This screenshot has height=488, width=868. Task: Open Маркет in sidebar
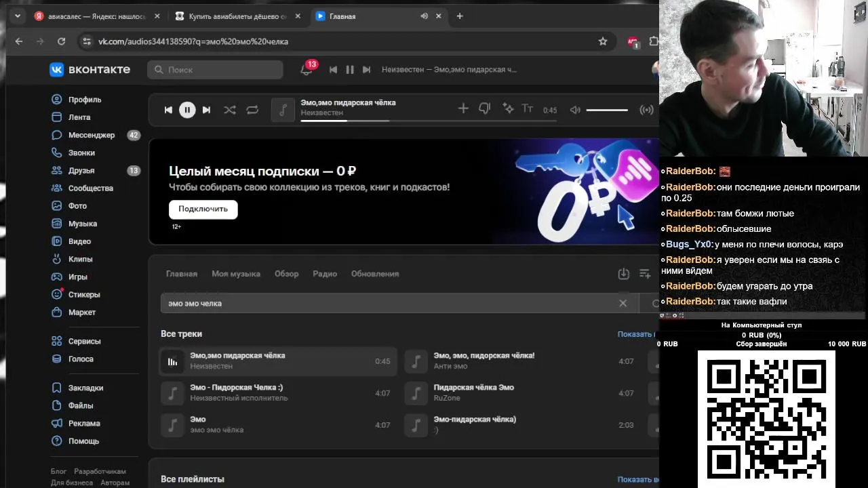tap(81, 312)
